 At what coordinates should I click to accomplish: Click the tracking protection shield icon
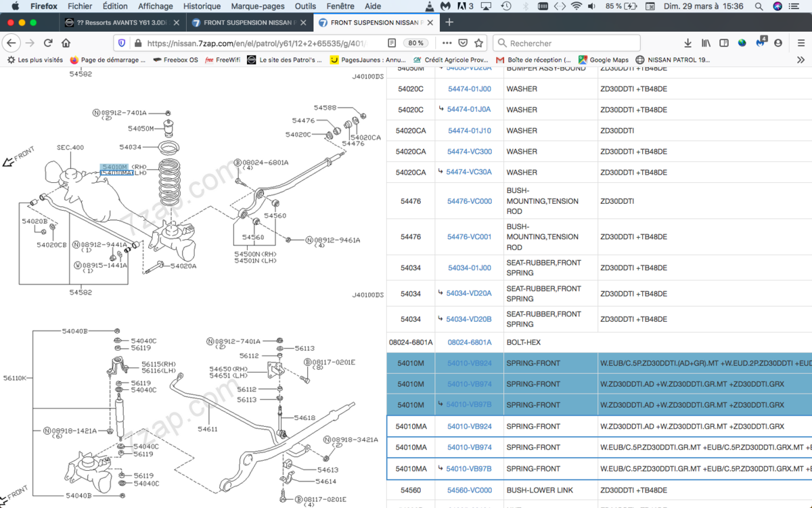(122, 43)
